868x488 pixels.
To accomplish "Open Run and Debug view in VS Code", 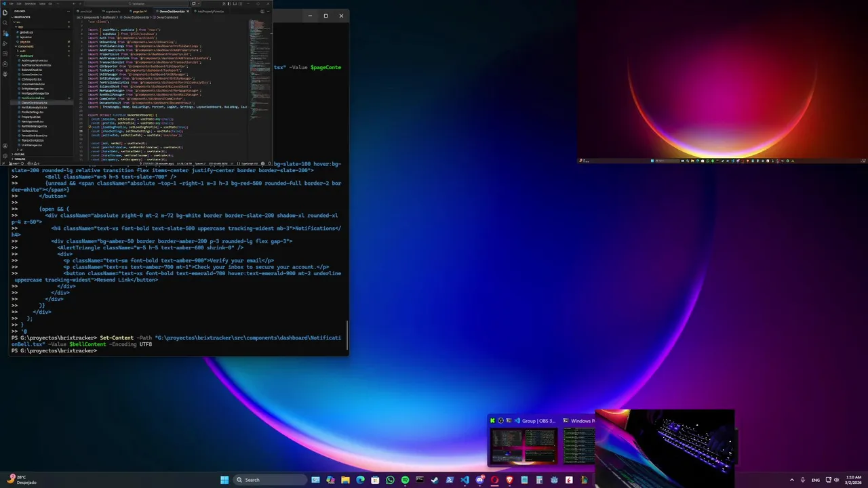I will [5, 43].
